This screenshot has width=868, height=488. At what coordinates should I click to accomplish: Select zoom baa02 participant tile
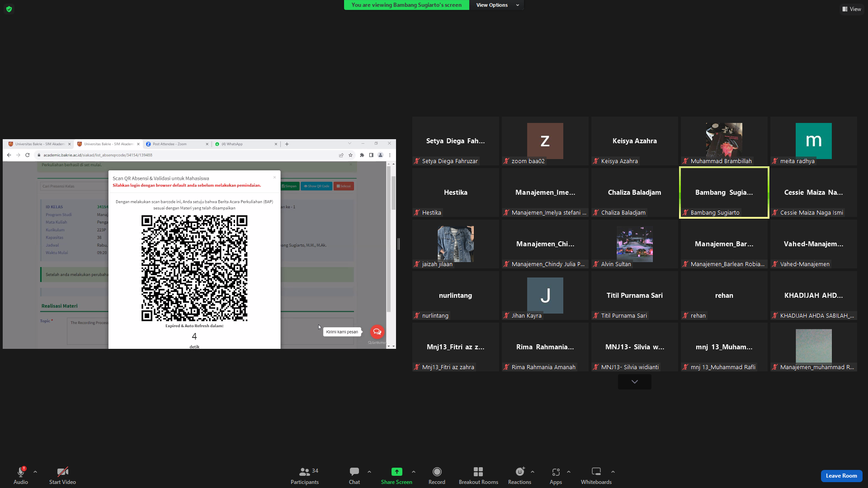point(545,141)
